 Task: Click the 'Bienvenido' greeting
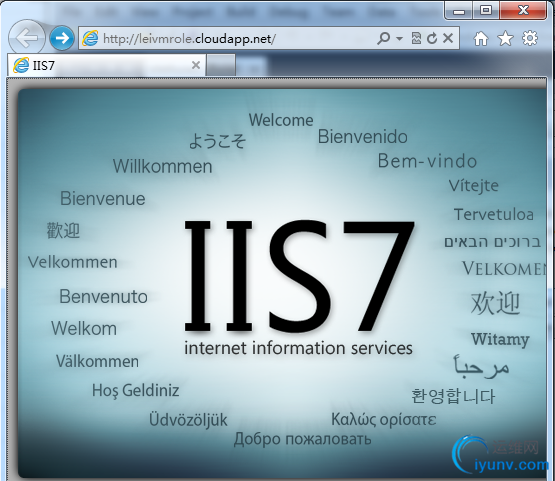coord(362,137)
